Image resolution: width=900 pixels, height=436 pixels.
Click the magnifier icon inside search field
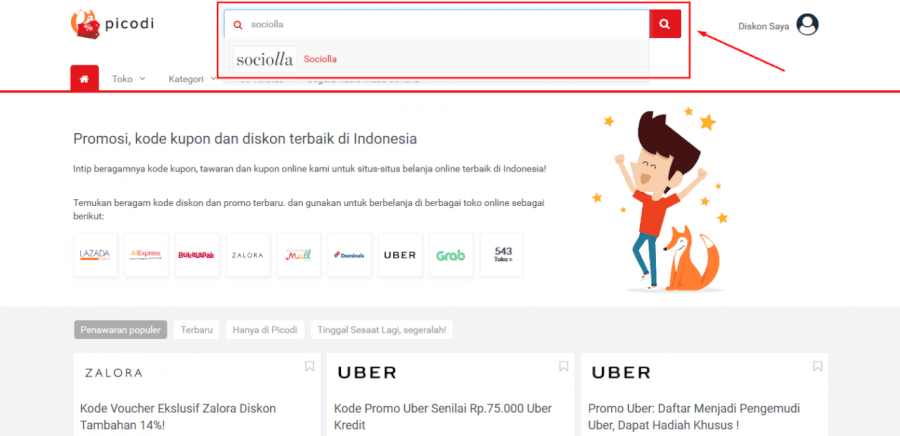(238, 25)
